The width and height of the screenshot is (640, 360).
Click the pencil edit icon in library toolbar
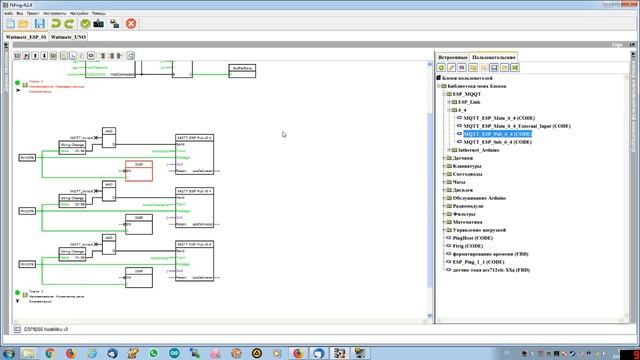click(451, 68)
